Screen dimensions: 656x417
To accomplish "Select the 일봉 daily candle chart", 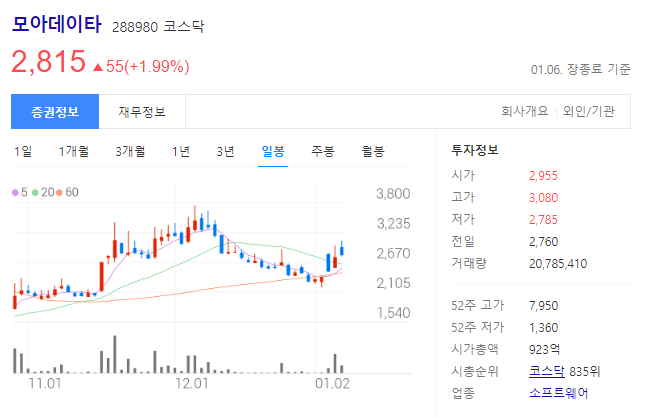I will 273,151.
